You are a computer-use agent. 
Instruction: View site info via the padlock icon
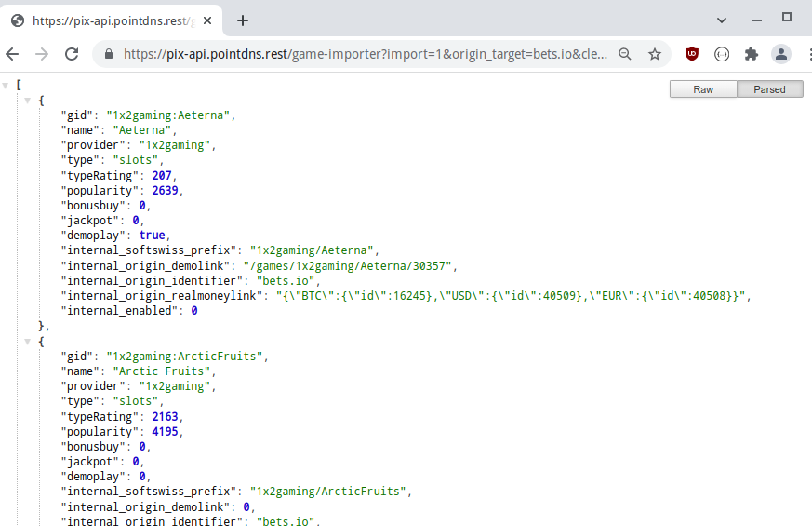tap(109, 54)
